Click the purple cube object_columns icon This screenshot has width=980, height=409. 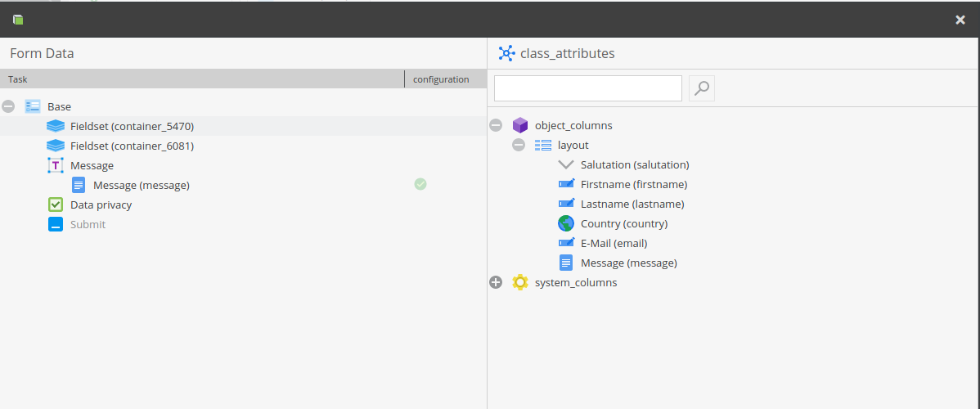point(520,125)
